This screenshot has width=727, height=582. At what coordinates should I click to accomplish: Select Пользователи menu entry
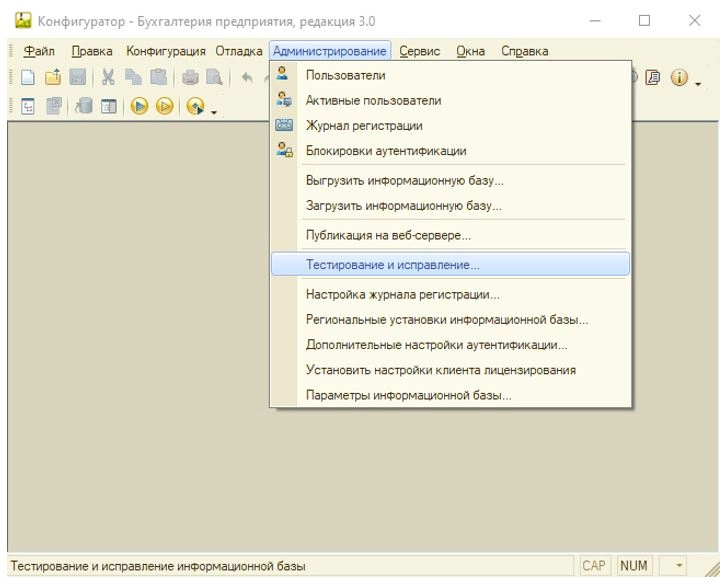pyautogui.click(x=450, y=75)
